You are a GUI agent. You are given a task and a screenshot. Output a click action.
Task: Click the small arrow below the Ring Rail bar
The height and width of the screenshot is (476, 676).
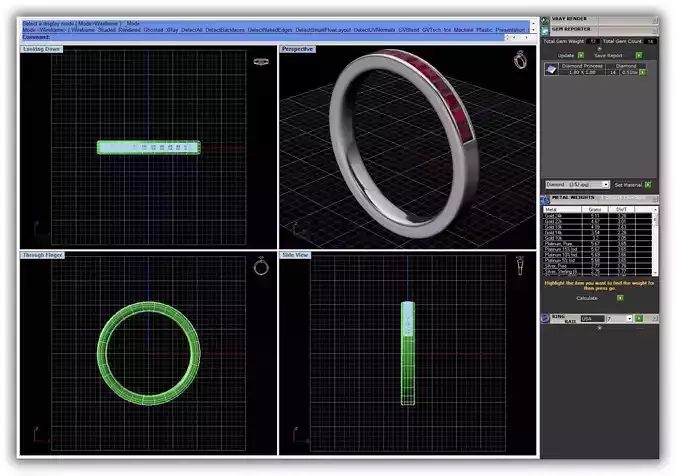click(599, 328)
